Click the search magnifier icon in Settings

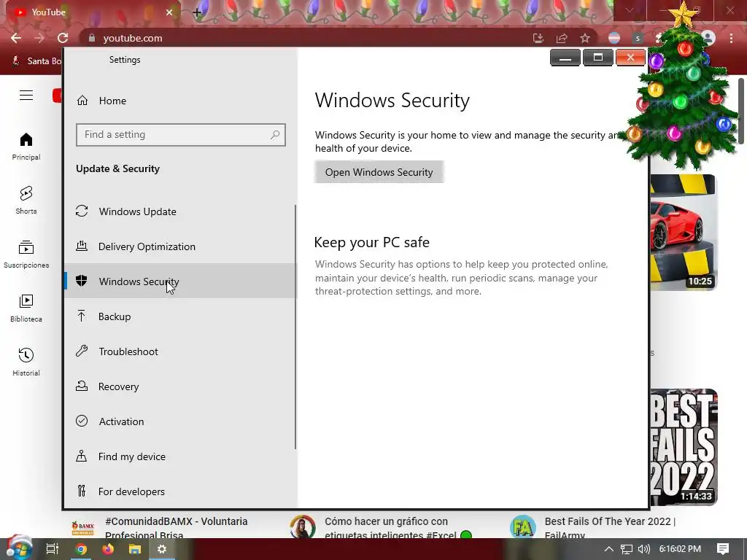click(x=275, y=135)
